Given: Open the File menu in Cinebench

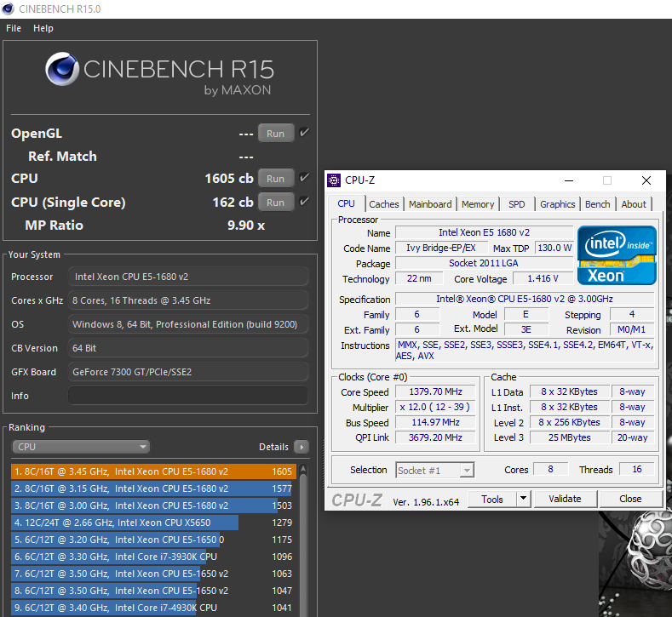Looking at the screenshot, I should (x=14, y=28).
